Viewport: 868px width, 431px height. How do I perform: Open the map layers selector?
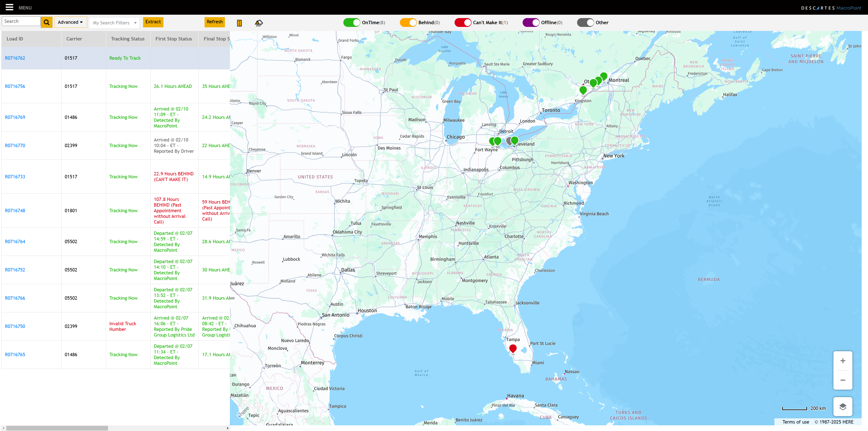(x=842, y=407)
